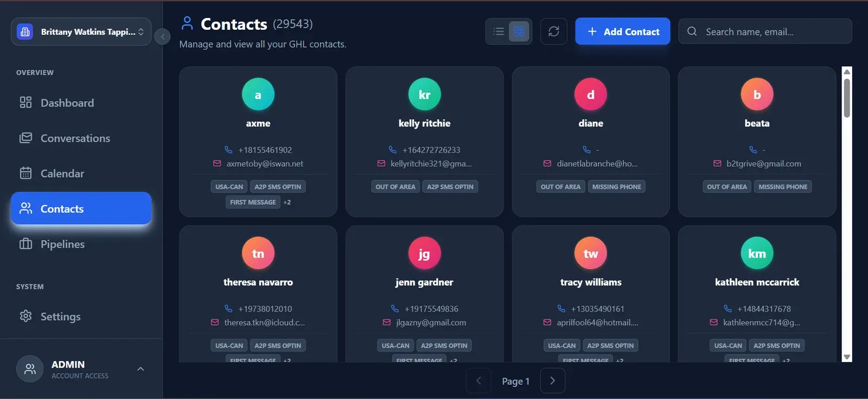The width and height of the screenshot is (868, 399).
Task: Click email b2tgrive@gmail.com
Action: (763, 163)
